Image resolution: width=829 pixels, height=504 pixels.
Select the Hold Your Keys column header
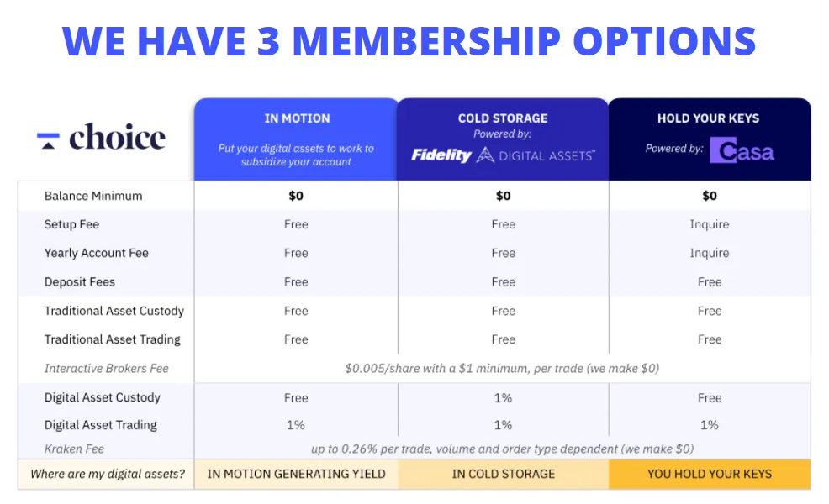[710, 139]
